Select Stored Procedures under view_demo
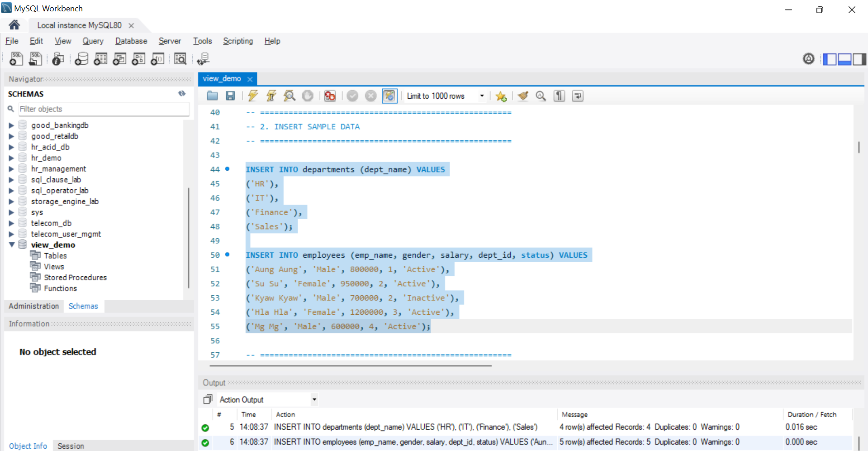 point(75,277)
